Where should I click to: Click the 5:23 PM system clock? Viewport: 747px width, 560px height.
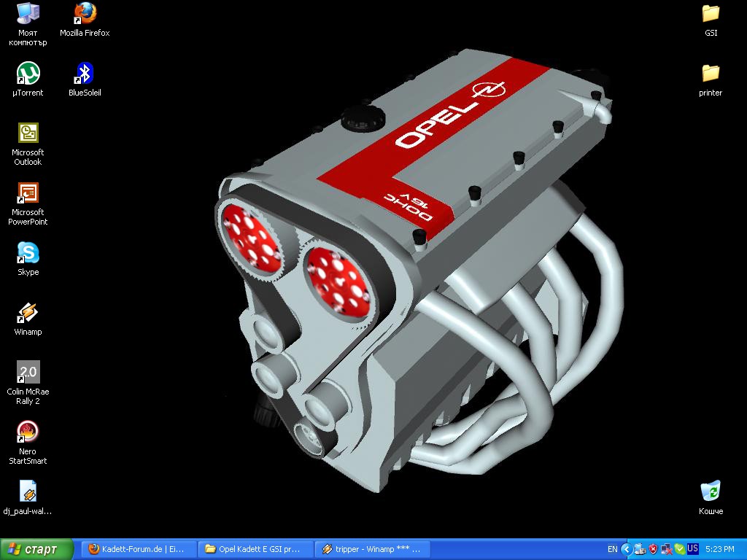(720, 549)
